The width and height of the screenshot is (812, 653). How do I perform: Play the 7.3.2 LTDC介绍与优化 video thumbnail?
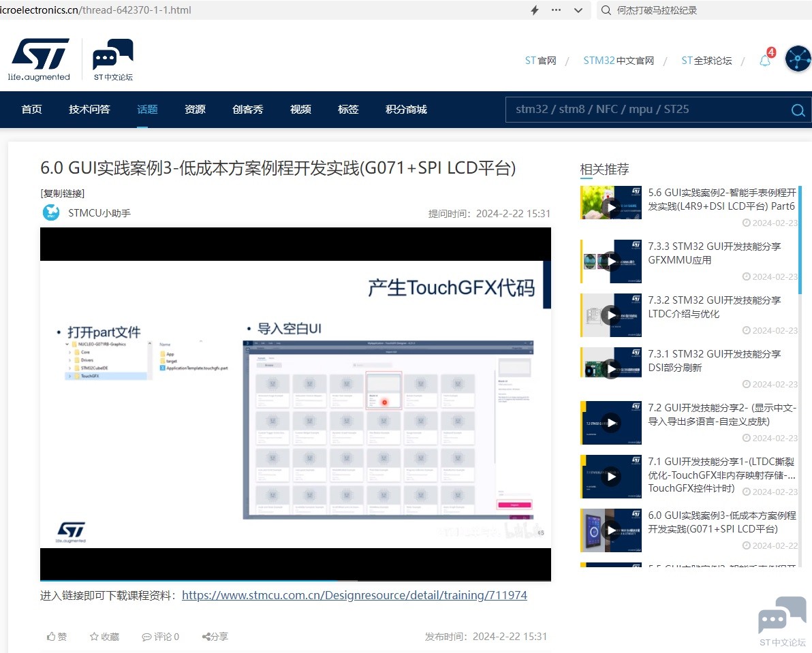(x=611, y=315)
